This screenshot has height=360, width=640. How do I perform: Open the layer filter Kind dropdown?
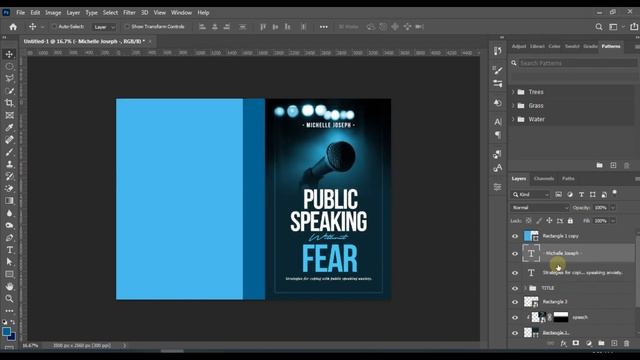pyautogui.click(x=531, y=195)
